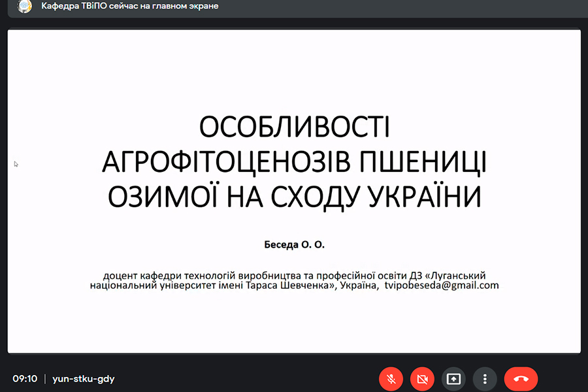The width and height of the screenshot is (588, 392).
Task: Click the word Україна before the email
Action: coord(358,286)
